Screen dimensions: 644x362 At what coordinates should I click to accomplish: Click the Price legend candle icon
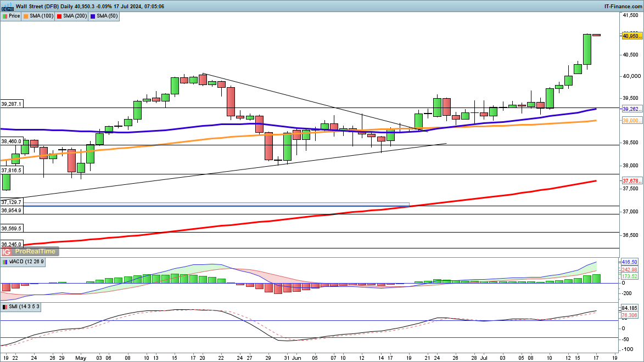pos(5,16)
